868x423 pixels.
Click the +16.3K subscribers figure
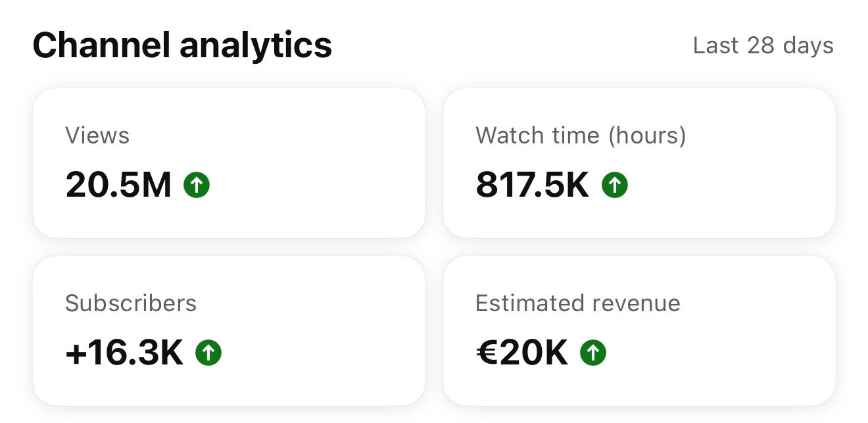pos(124,353)
